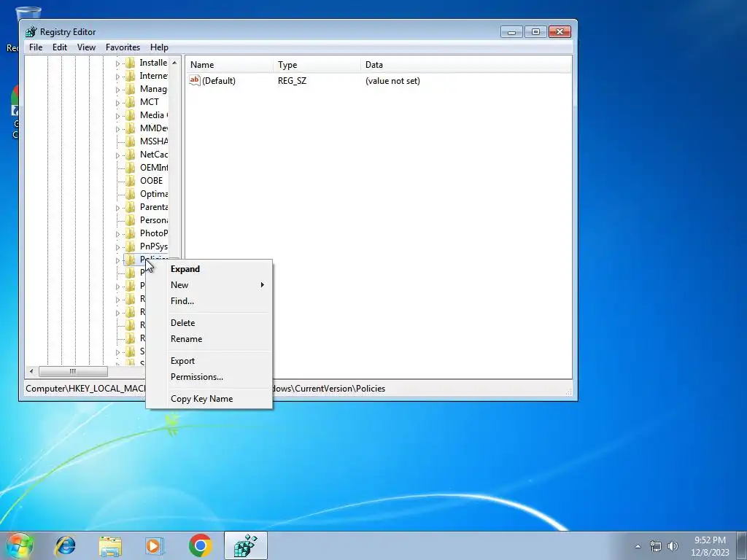Expand the PnPSys tree node
The image size is (747, 560).
117,246
